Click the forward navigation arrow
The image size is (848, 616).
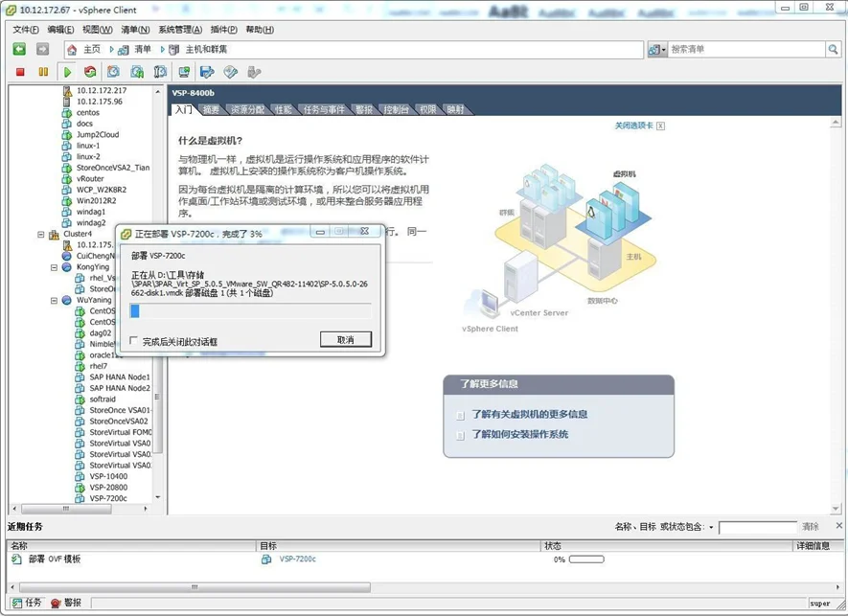[x=43, y=49]
